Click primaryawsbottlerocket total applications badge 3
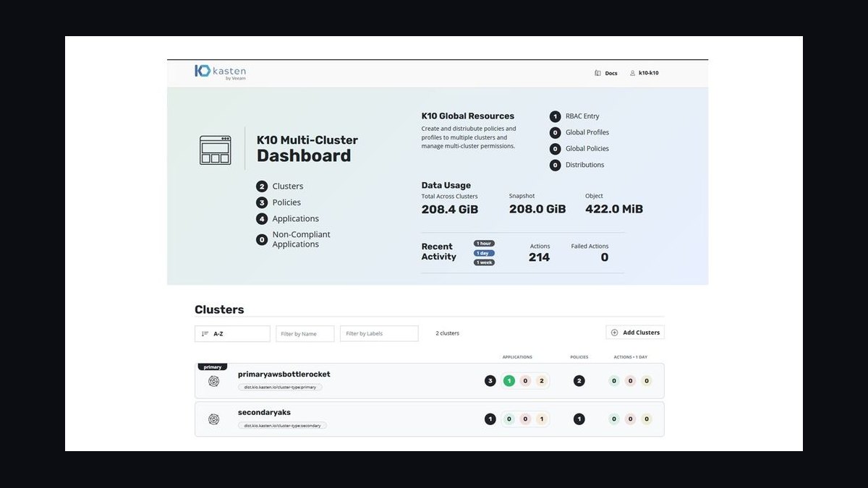Image resolution: width=868 pixels, height=488 pixels. click(x=490, y=381)
